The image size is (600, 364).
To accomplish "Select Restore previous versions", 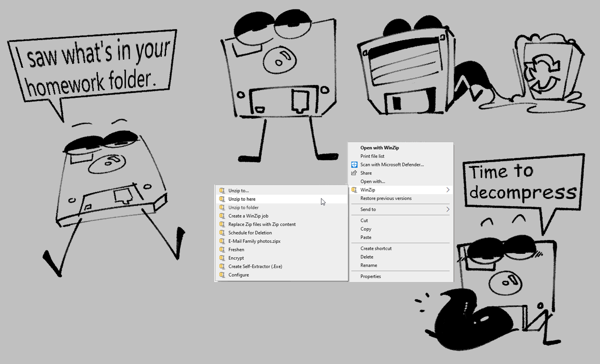I will (386, 198).
